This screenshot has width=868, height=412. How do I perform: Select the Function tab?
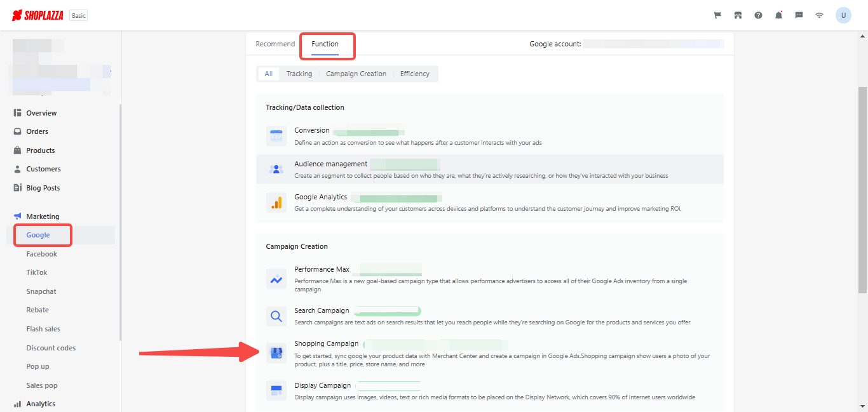pyautogui.click(x=325, y=44)
